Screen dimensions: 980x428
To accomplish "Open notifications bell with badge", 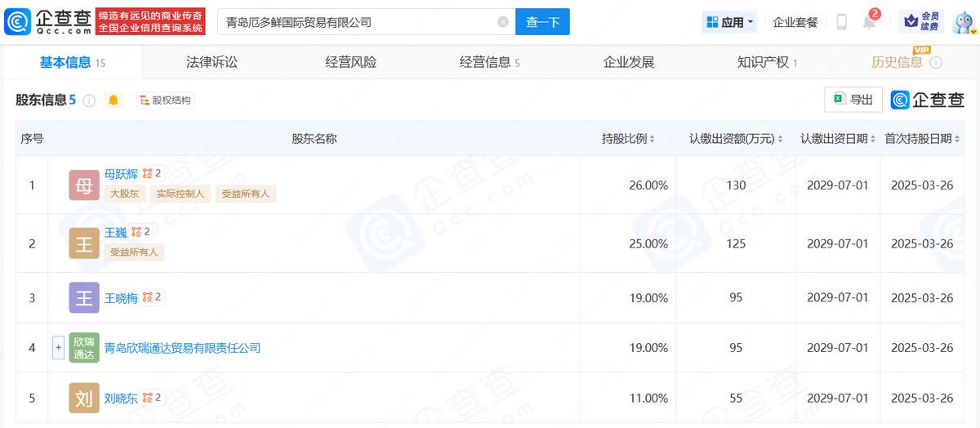I will pos(870,21).
